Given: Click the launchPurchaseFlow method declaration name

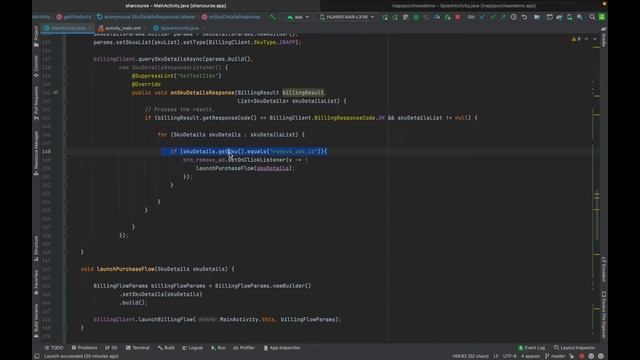Looking at the screenshot, I should pyautogui.click(x=125, y=269).
